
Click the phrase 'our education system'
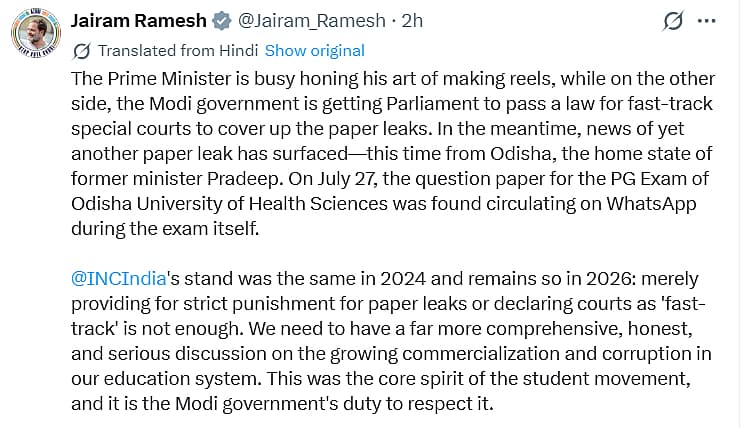point(166,379)
